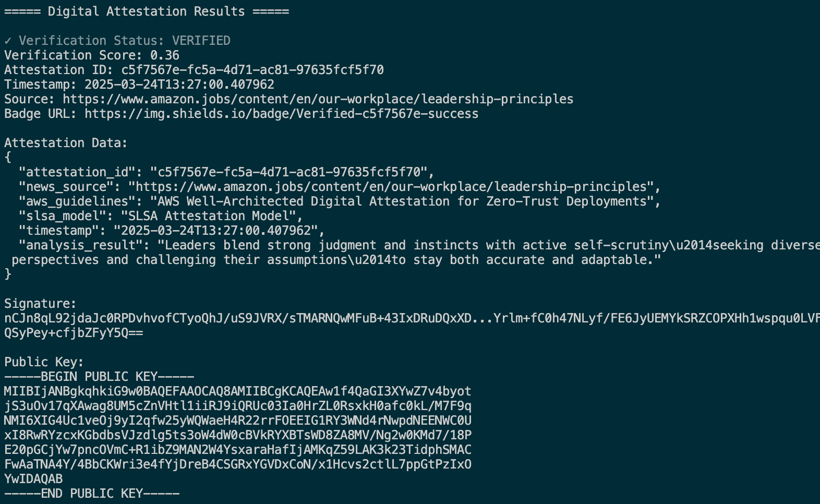Click the Attestation Data heading
The width and height of the screenshot is (820, 504).
(66, 143)
